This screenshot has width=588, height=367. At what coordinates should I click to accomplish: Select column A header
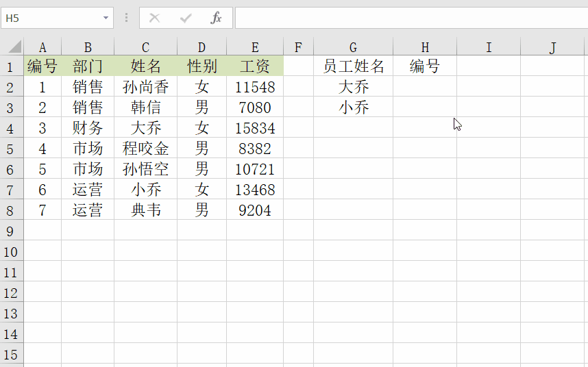[42, 47]
